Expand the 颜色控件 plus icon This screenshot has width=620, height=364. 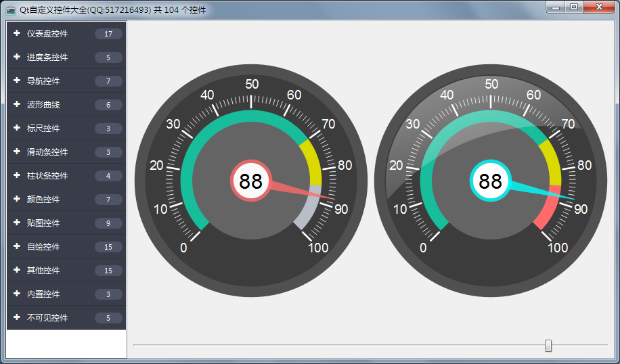[x=17, y=199]
